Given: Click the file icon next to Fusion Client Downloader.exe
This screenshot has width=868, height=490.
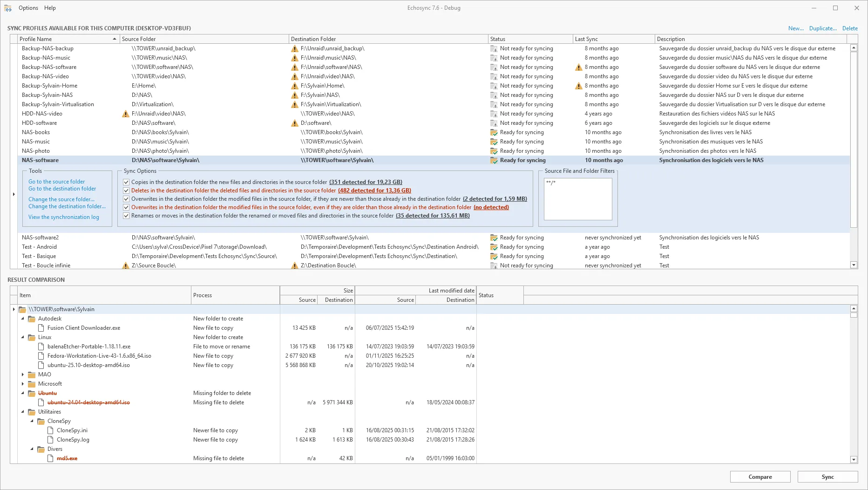Looking at the screenshot, I should (42, 328).
